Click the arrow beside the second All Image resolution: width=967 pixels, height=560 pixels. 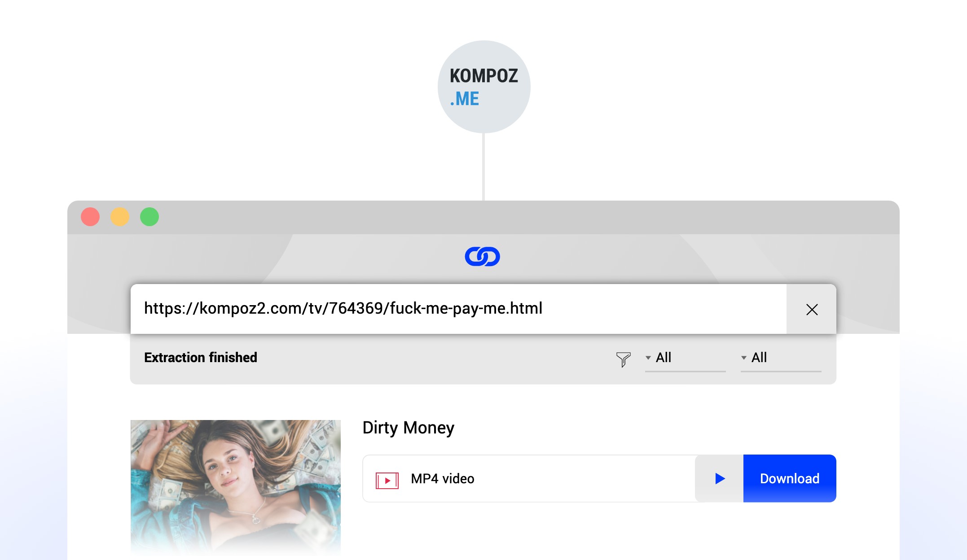pos(744,358)
